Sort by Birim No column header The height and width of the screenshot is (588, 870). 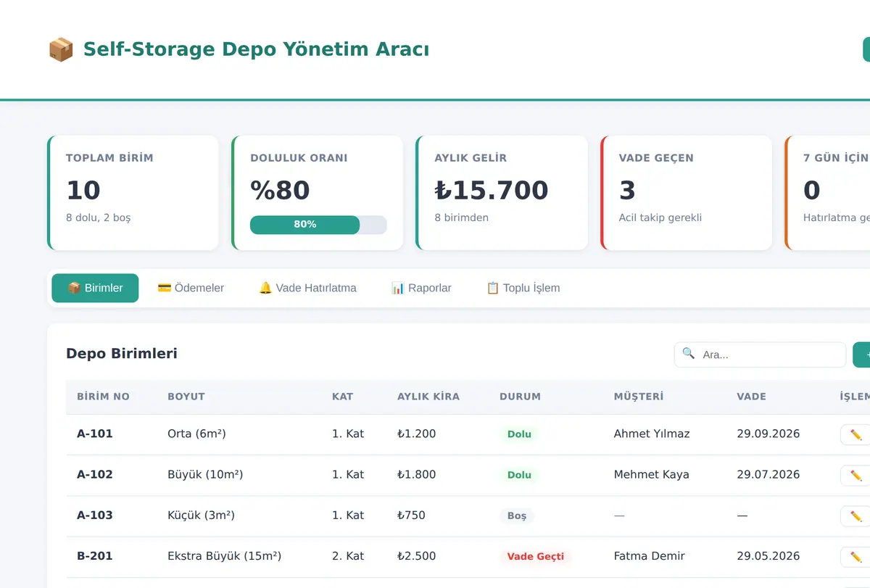(x=103, y=397)
